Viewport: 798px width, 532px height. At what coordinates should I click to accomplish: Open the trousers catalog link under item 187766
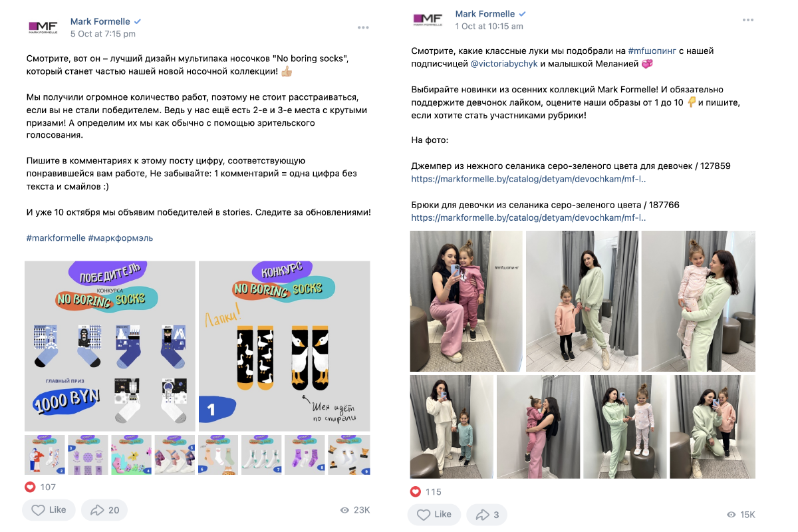coord(529,217)
